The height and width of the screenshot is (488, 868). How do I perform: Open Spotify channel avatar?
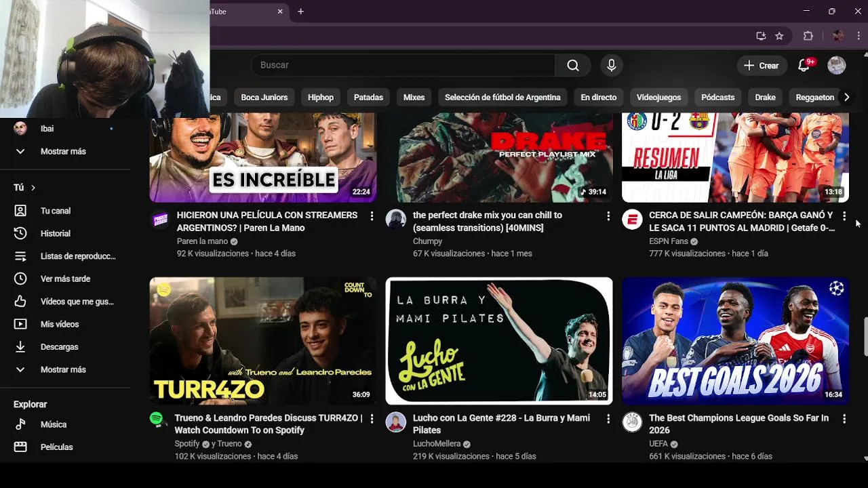click(157, 419)
